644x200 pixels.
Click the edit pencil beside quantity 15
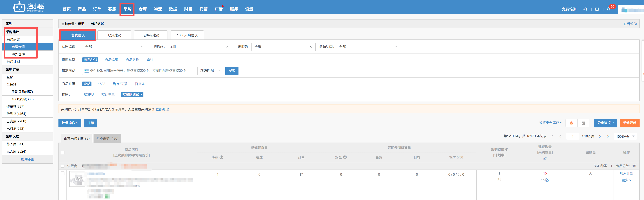tap(547, 180)
